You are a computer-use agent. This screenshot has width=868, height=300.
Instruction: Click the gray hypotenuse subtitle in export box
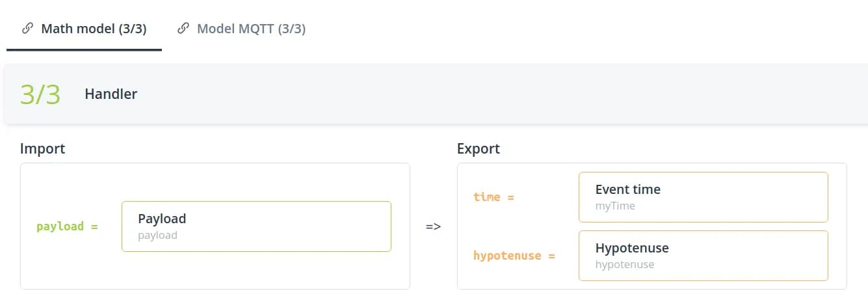pyautogui.click(x=624, y=264)
